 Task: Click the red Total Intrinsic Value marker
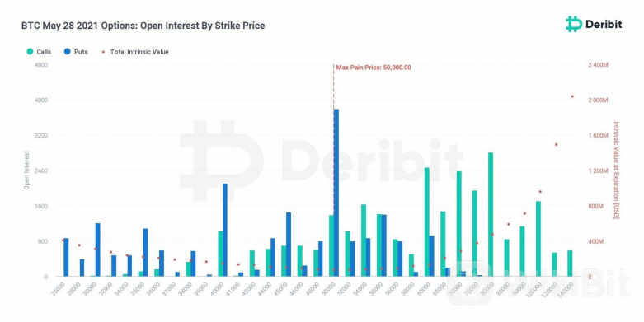tap(104, 52)
